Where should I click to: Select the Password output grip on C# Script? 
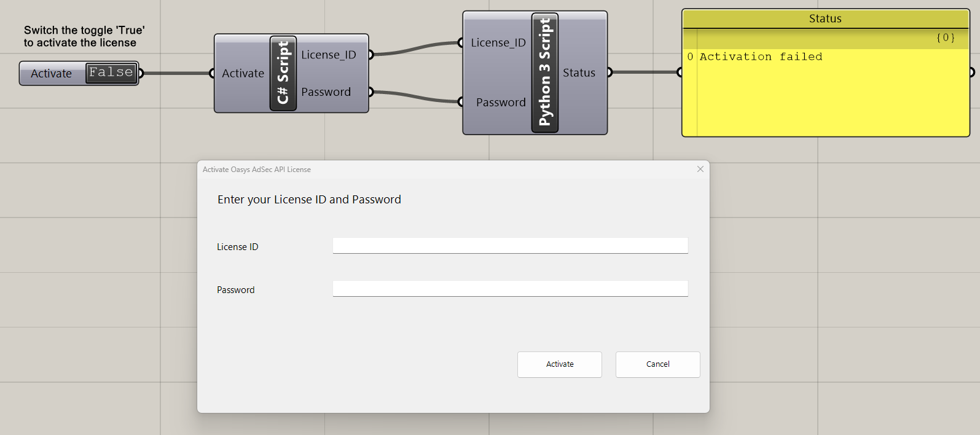pyautogui.click(x=370, y=92)
